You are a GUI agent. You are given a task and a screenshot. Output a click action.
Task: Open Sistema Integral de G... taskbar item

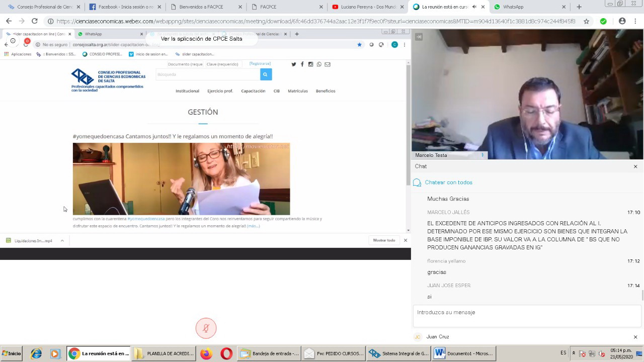pyautogui.click(x=398, y=353)
